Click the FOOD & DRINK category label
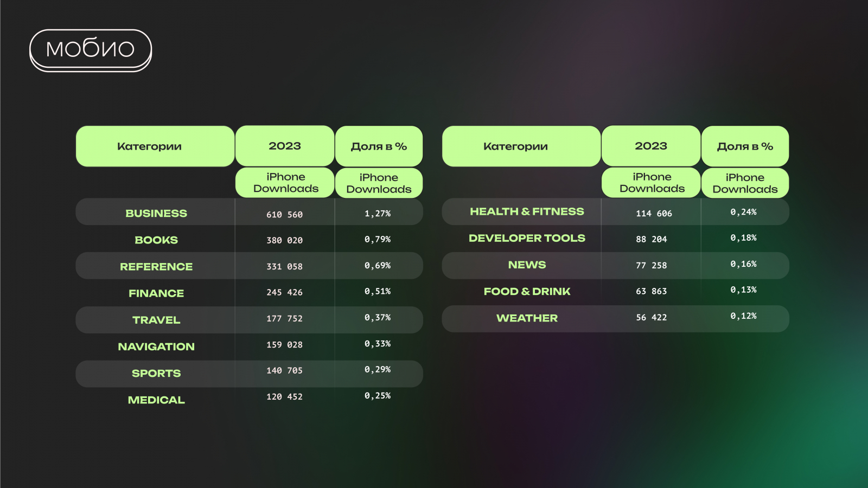 pos(527,291)
